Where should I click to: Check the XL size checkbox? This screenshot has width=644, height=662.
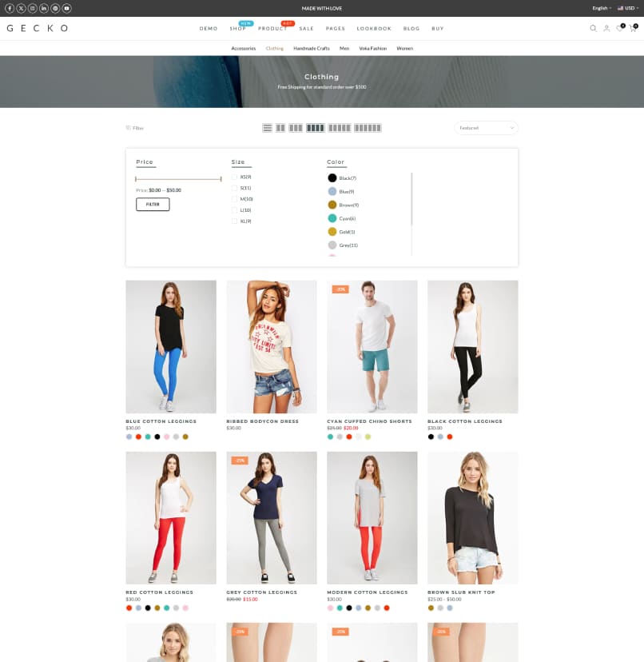pyautogui.click(x=235, y=221)
